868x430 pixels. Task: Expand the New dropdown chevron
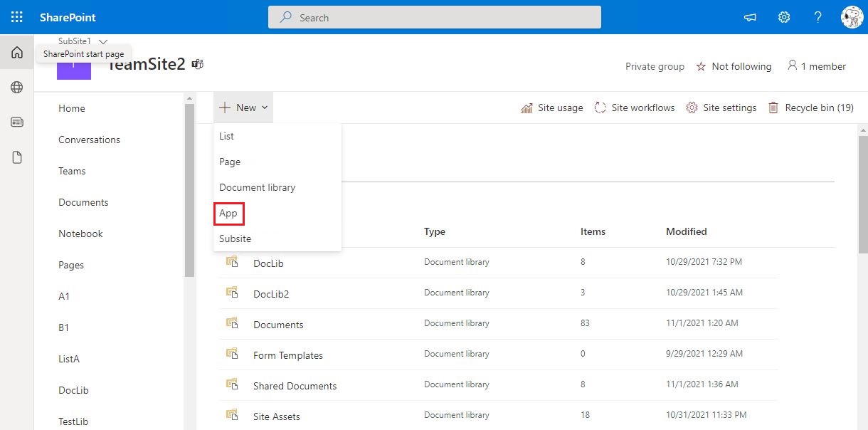(x=265, y=108)
